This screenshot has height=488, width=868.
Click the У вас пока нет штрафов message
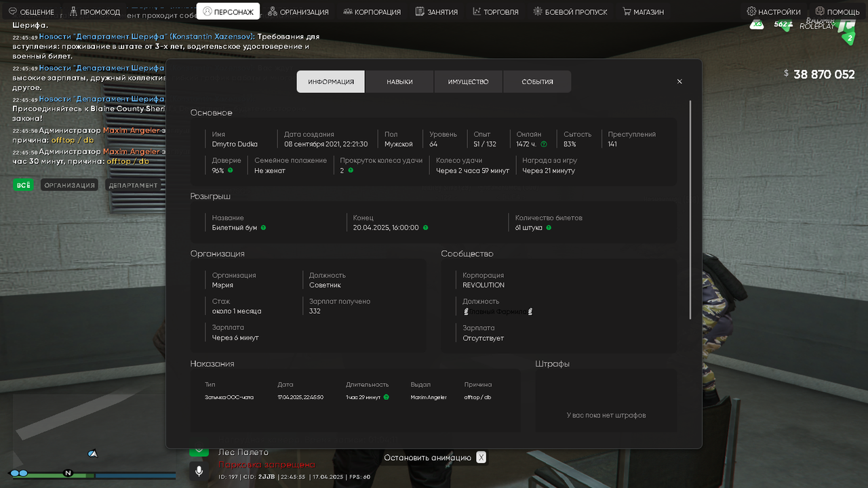point(606,415)
